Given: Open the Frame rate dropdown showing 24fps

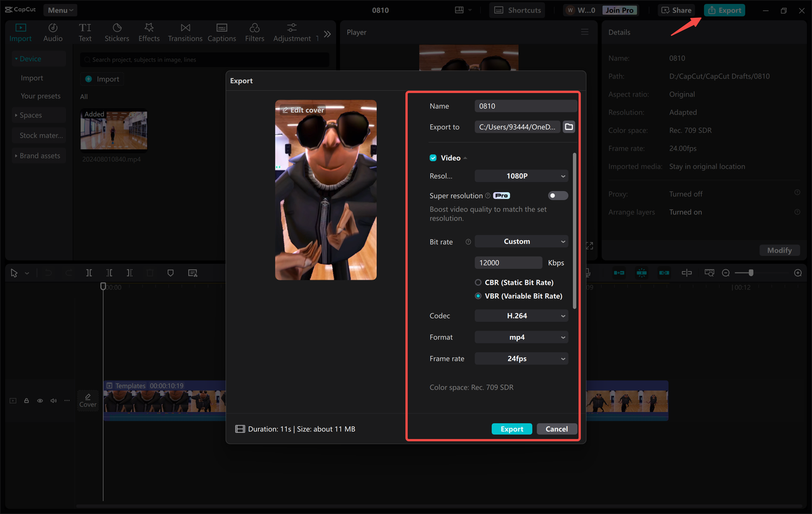Looking at the screenshot, I should [x=521, y=359].
